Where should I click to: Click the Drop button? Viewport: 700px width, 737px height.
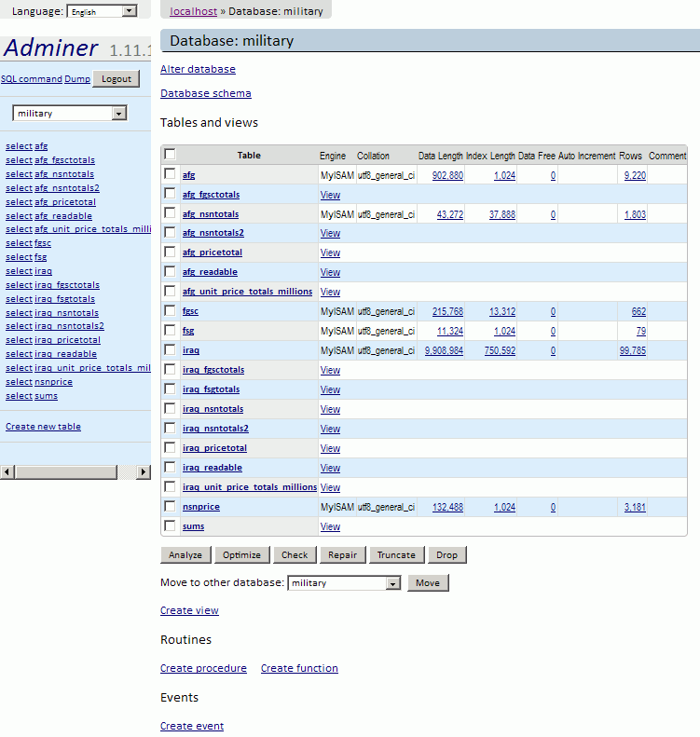click(446, 554)
